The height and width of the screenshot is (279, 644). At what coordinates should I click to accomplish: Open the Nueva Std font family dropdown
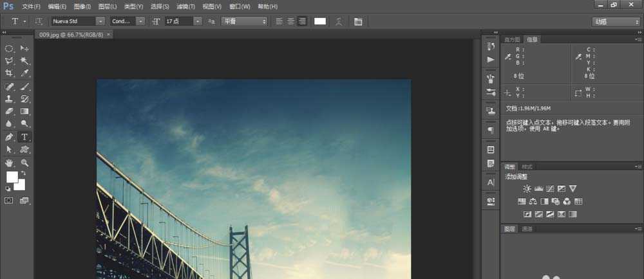[x=78, y=21]
